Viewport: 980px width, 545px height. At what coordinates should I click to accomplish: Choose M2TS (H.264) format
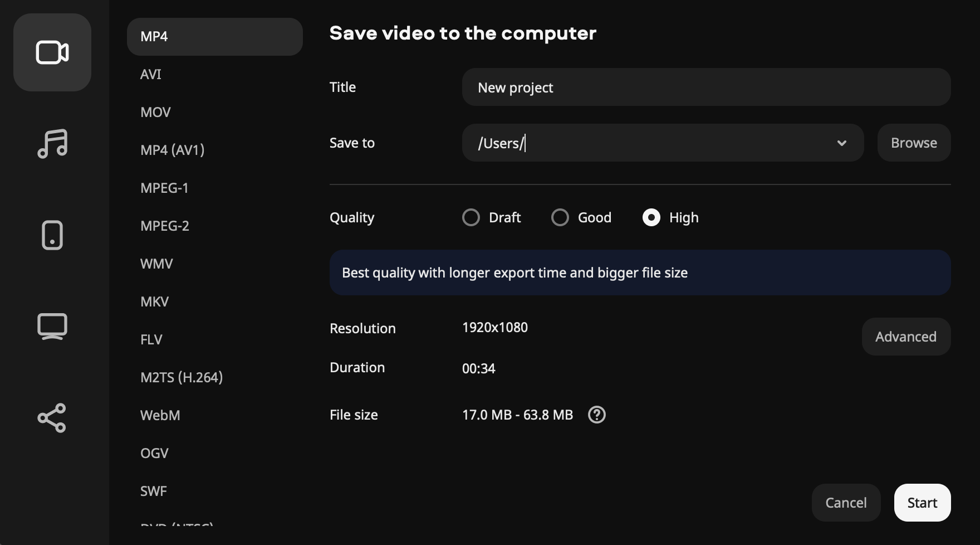(215, 378)
